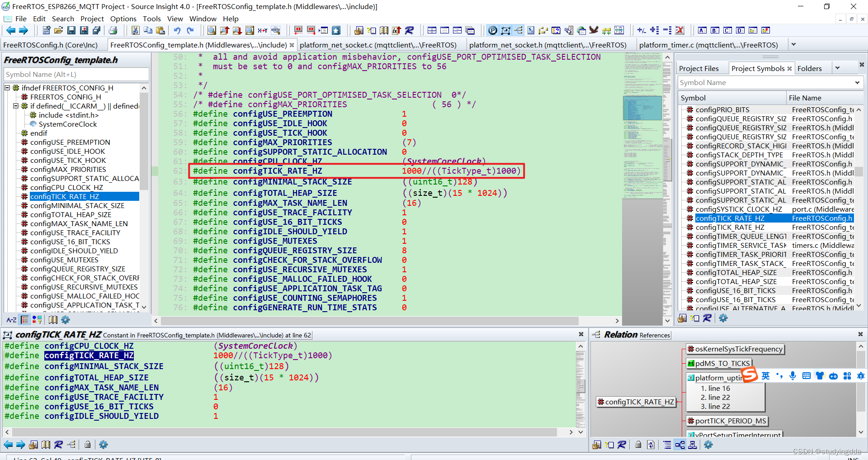Screen dimensions: 868x460
Task: Click the Print toolbar icon
Action: click(113, 30)
